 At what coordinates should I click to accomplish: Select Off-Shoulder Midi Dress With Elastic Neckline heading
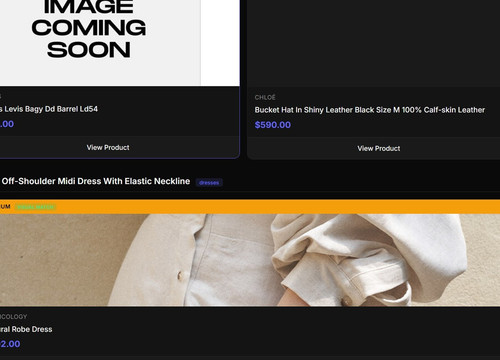coord(96,181)
